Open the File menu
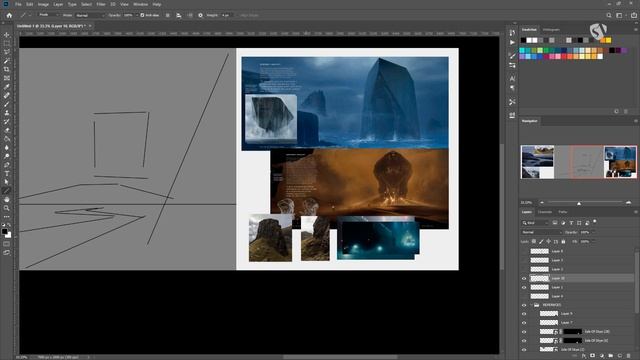 (x=18, y=4)
